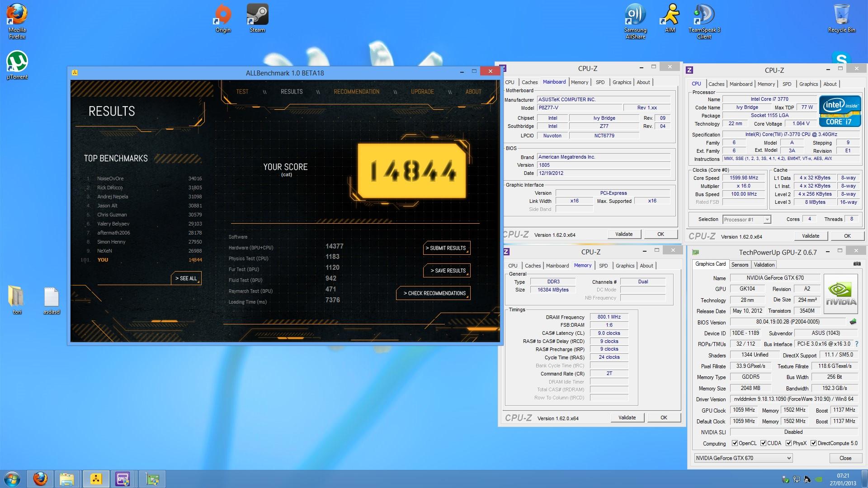Click the GPU-Z title bar app icon
Image resolution: width=868 pixels, height=488 pixels.
point(696,252)
